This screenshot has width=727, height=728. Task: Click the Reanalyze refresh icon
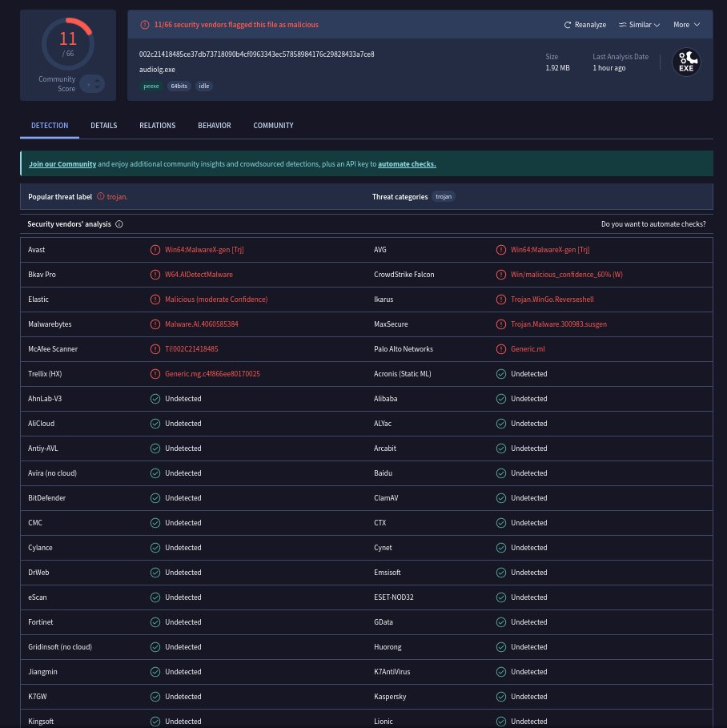[568, 25]
